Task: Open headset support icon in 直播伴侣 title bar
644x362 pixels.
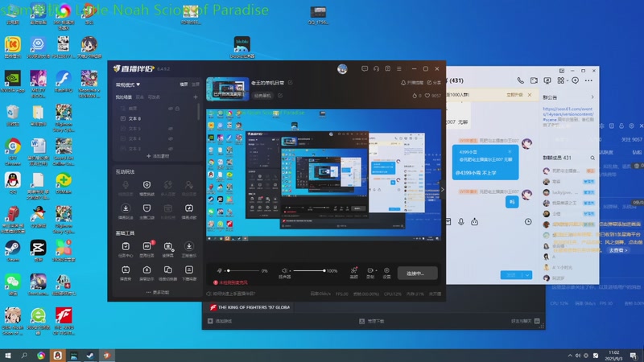Action: tap(376, 68)
